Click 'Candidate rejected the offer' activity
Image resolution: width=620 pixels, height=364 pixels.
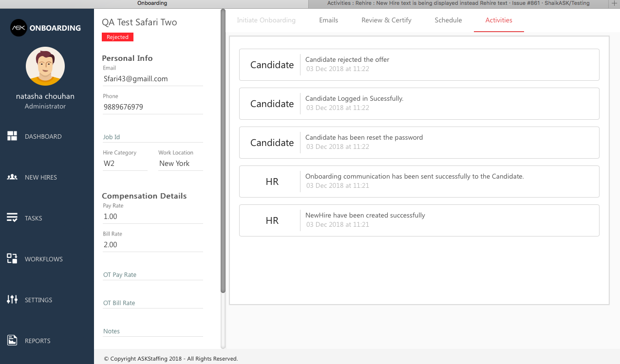tap(419, 65)
